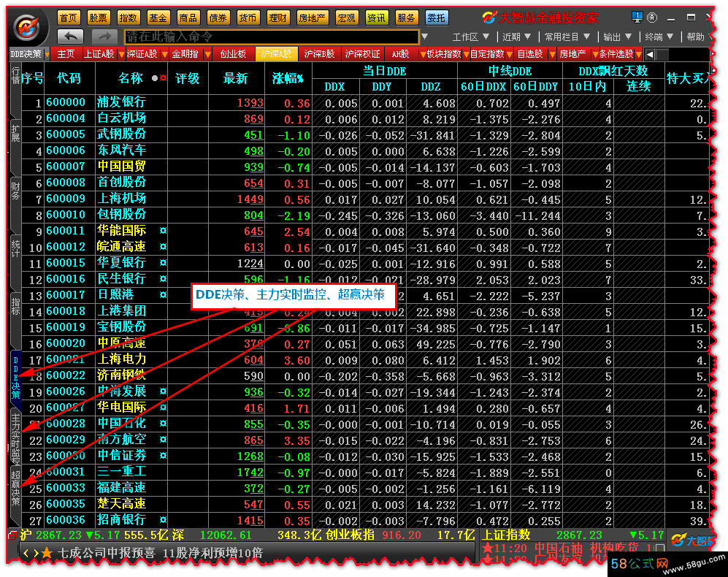Click the orange star icon in news ticker
The width and height of the screenshot is (728, 577).
47,553
